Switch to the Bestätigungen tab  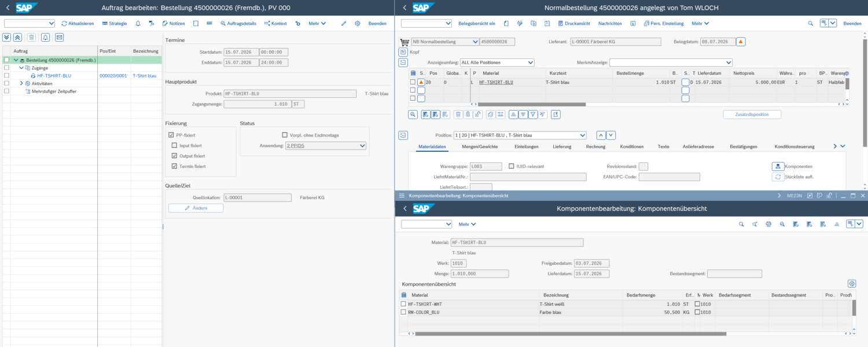pyautogui.click(x=744, y=147)
